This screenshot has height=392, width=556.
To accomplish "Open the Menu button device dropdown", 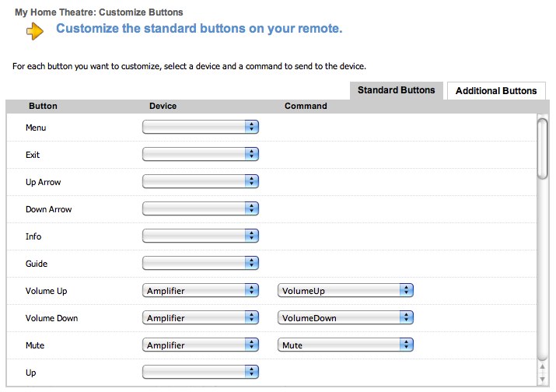I will (201, 127).
